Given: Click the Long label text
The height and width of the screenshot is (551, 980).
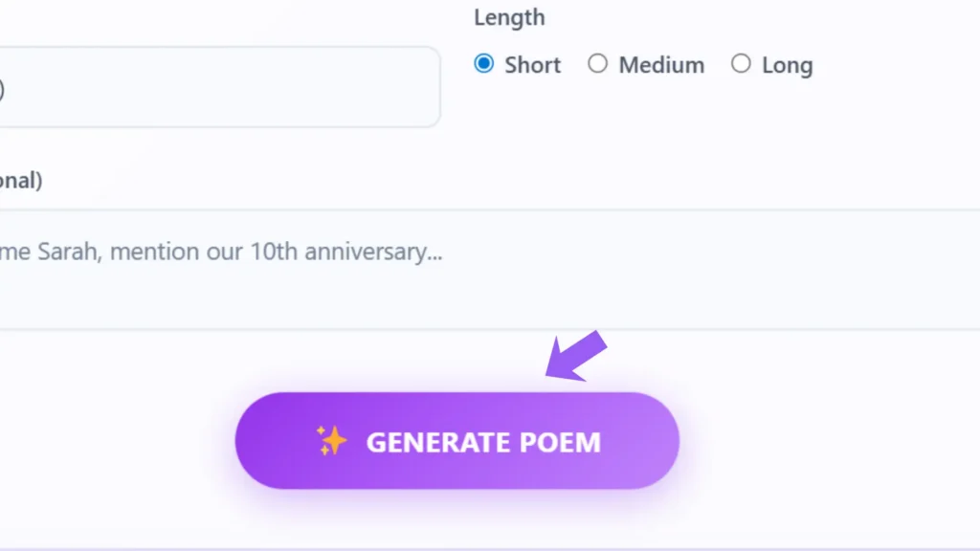Looking at the screenshot, I should coord(788,64).
